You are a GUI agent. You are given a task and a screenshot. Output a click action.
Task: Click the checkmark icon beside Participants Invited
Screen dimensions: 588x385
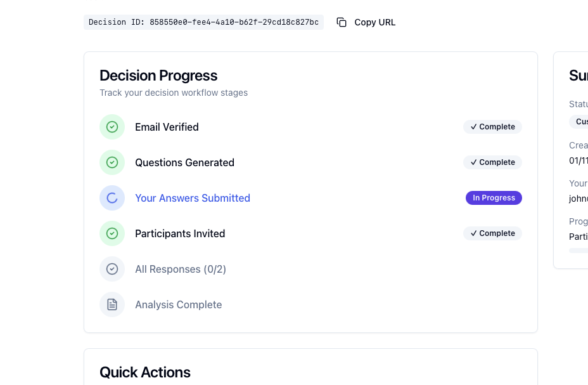[112, 233]
